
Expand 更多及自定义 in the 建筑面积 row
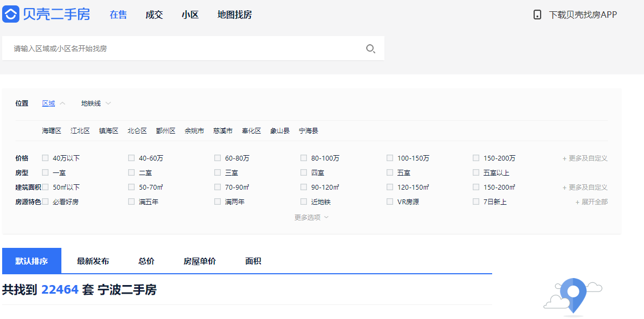click(585, 188)
